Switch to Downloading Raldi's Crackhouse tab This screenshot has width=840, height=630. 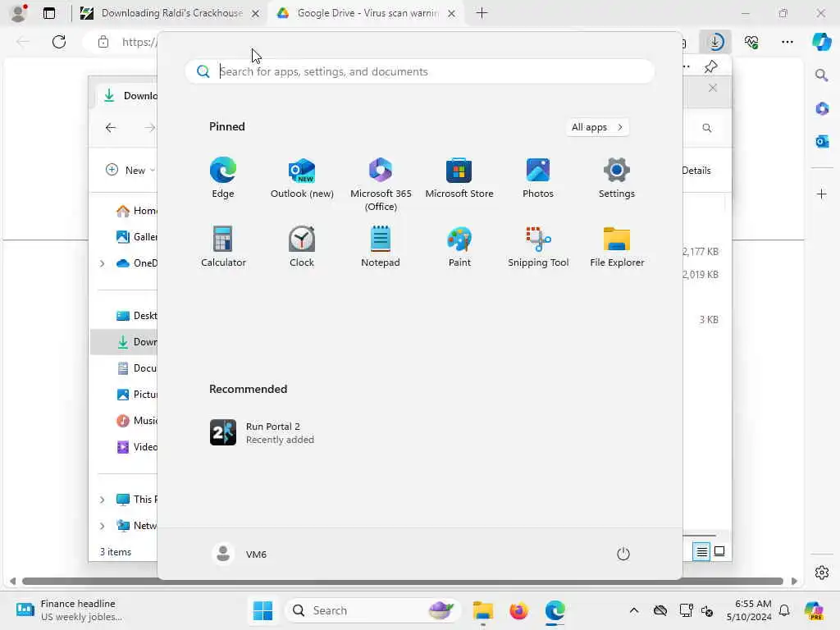[x=171, y=13]
